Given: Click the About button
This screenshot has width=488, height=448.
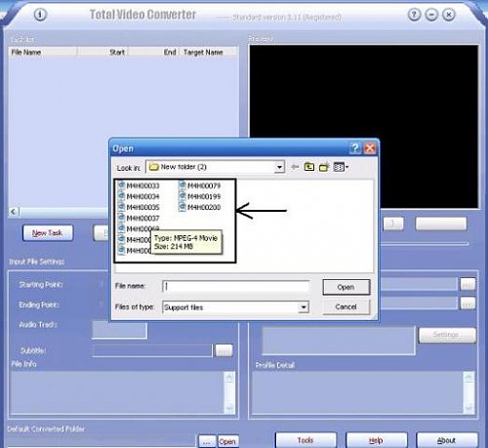Looking at the screenshot, I should coord(447,440).
